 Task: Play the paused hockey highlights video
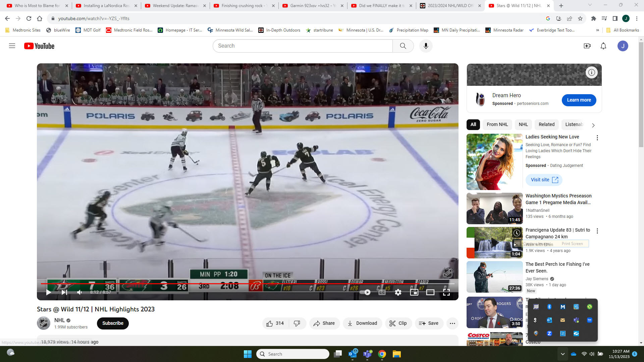tap(49, 292)
